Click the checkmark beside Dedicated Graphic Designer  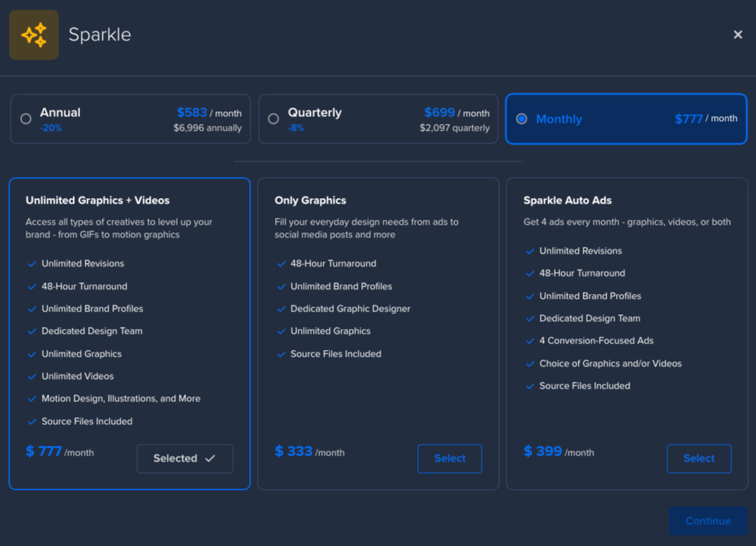click(x=281, y=309)
